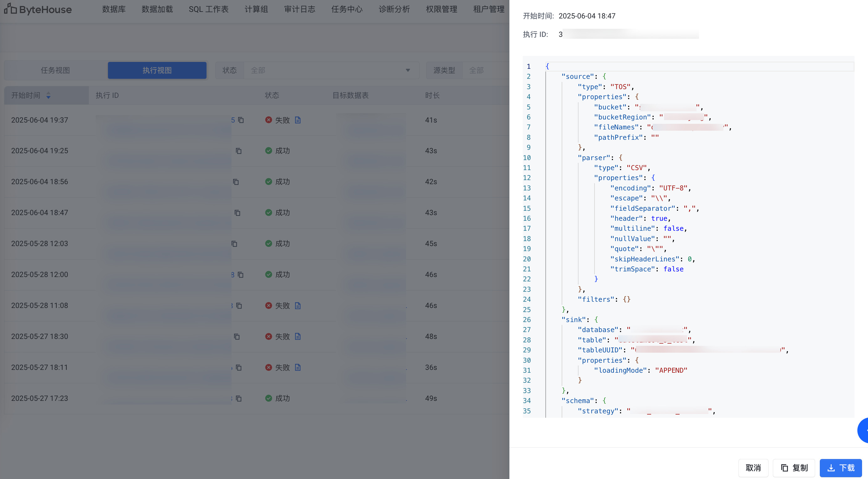Sort by 开始时间 column
Image resolution: width=868 pixels, height=479 pixels.
coord(49,96)
